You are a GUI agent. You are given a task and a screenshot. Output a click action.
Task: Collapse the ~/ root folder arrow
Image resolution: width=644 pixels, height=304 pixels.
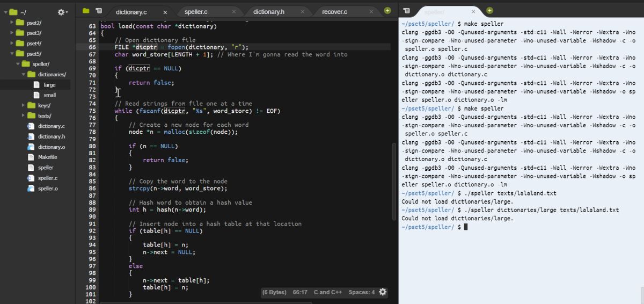(5, 12)
